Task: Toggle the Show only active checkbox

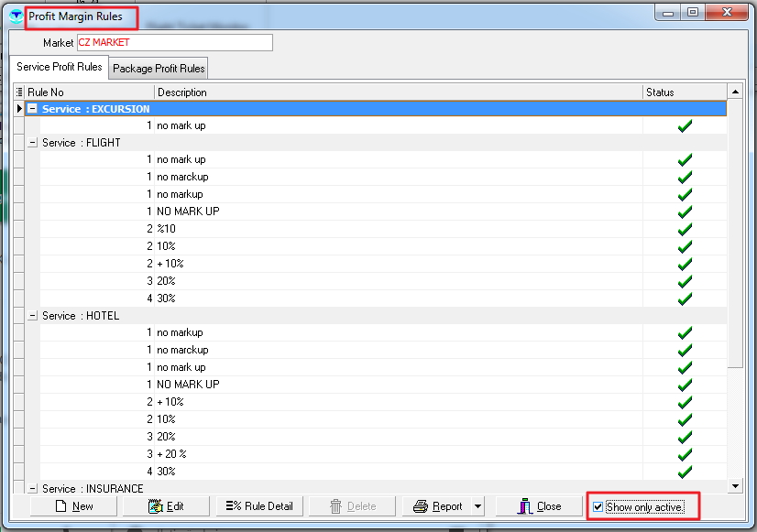Action: click(x=598, y=506)
